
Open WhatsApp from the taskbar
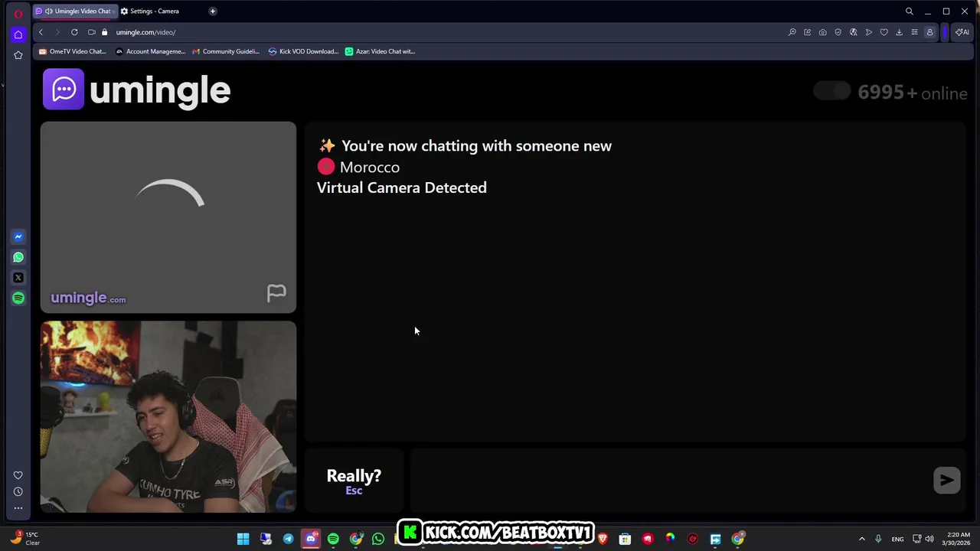tap(378, 539)
